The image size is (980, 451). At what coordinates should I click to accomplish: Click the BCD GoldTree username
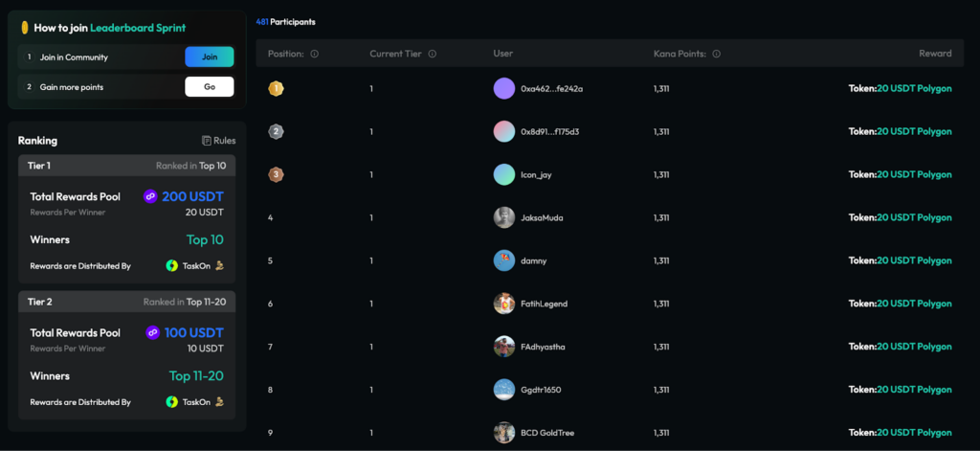click(546, 433)
